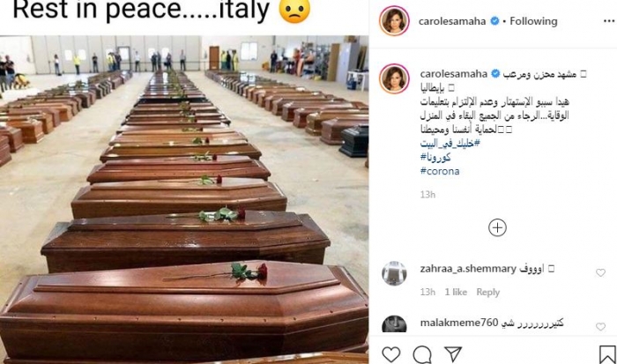Screen dimensions: 617x364
Task: View the 1 like on the comment
Action: click(456, 292)
